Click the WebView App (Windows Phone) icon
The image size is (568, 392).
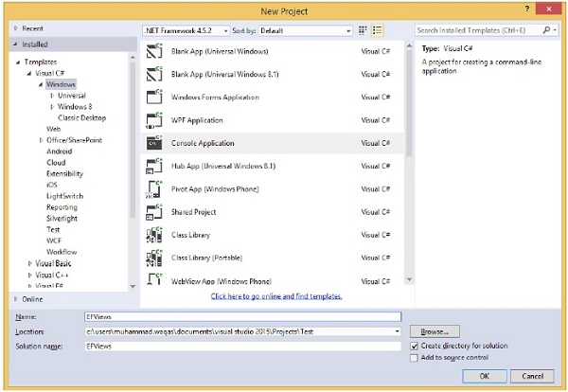[154, 279]
